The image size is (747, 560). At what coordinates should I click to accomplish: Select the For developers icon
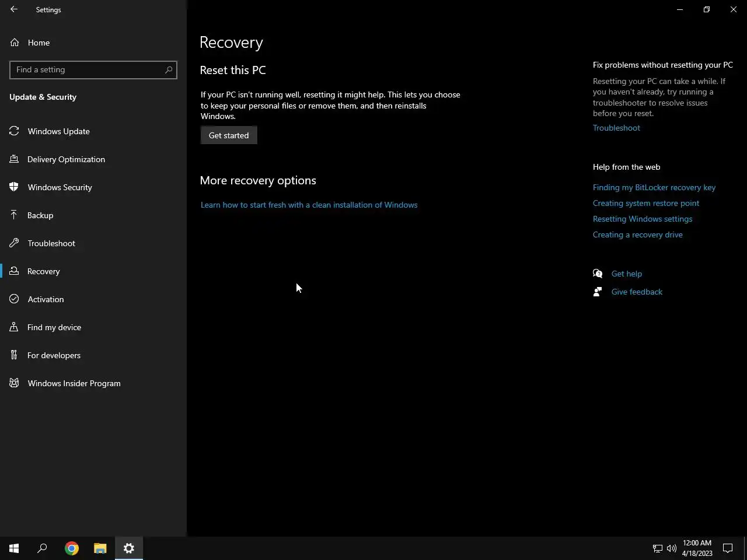click(x=14, y=355)
